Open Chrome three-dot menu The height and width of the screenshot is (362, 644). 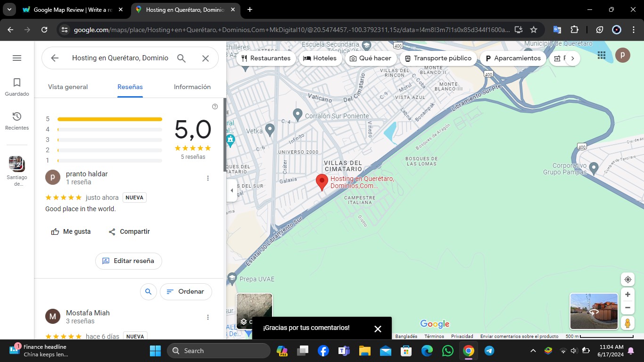633,30
